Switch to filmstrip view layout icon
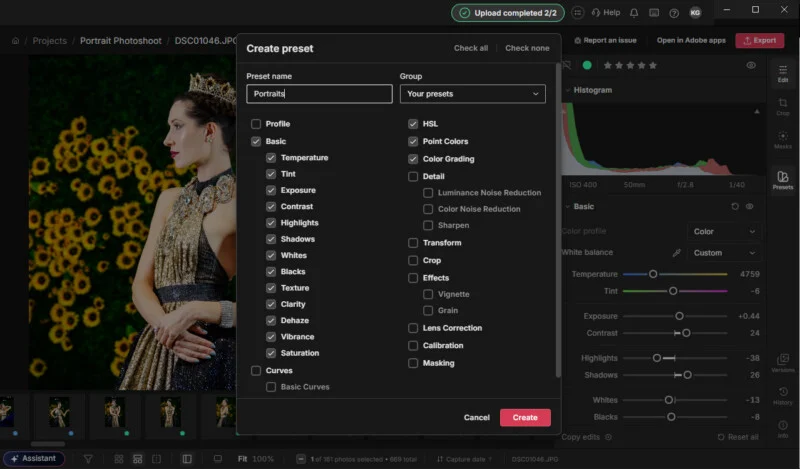This screenshot has width=800, height=469. tap(138, 459)
